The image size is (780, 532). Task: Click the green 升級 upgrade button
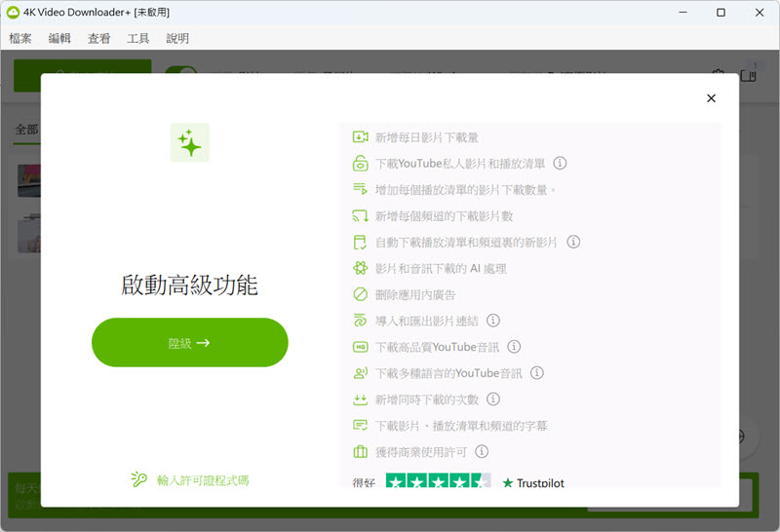(189, 343)
